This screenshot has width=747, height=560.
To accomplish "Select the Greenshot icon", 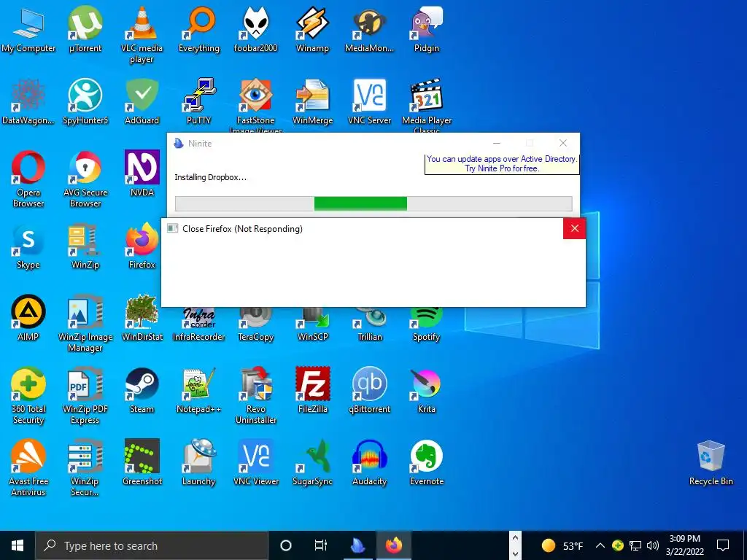I will (142, 462).
